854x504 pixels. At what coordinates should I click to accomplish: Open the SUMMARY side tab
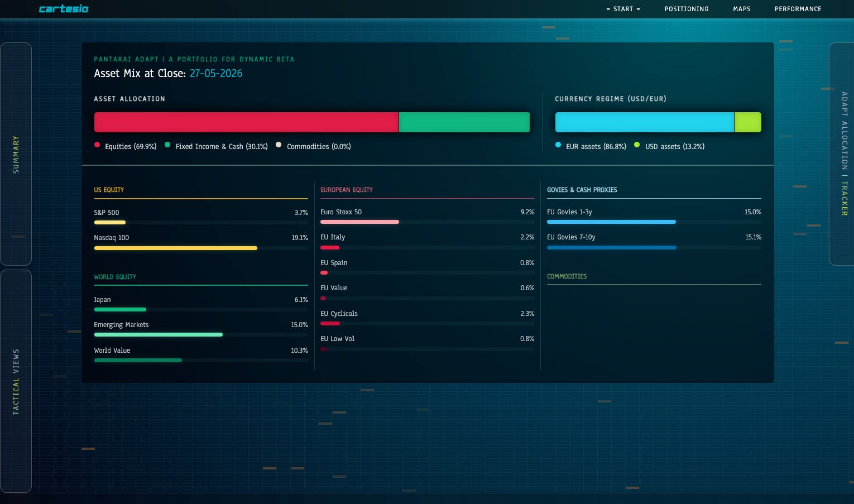click(x=16, y=154)
